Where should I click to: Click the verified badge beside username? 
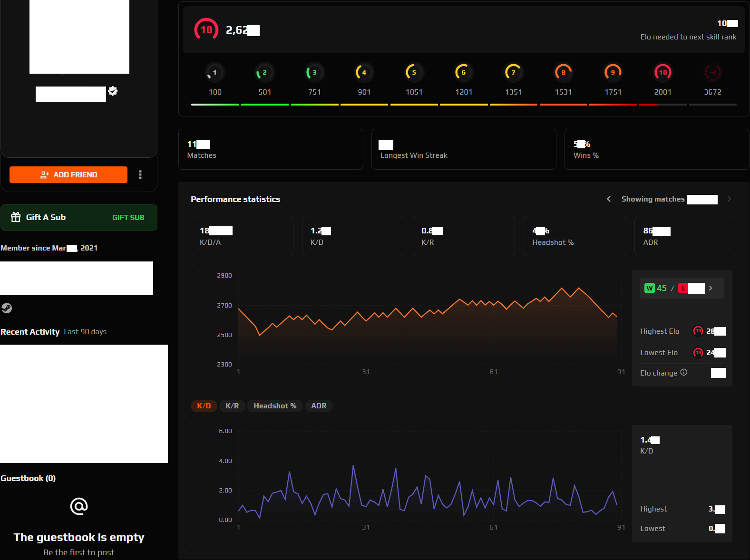[x=113, y=91]
